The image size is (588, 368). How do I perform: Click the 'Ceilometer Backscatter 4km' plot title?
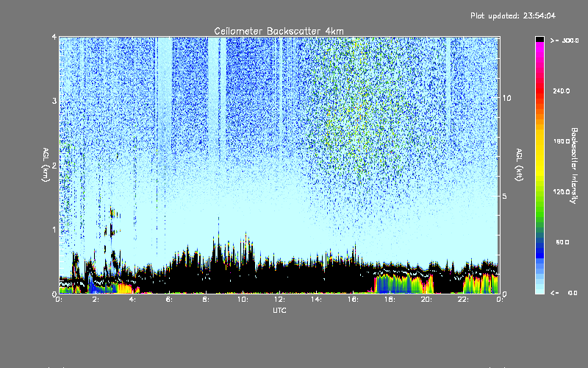click(279, 31)
